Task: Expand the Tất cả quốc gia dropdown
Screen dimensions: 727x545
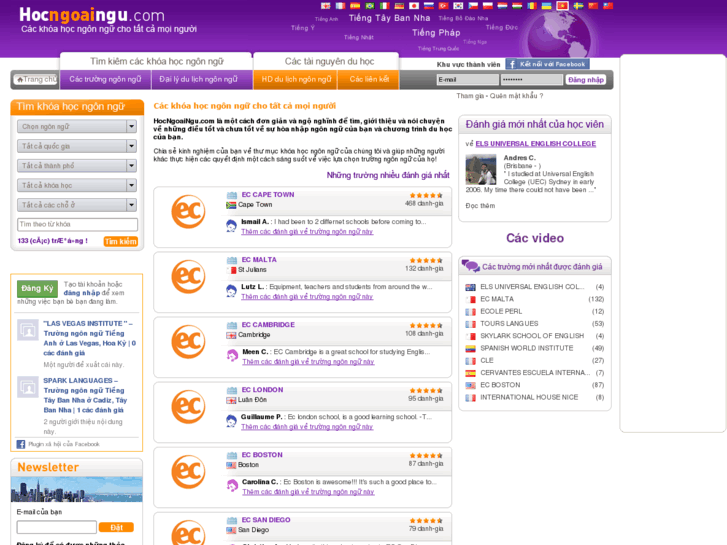Action: 77,146
